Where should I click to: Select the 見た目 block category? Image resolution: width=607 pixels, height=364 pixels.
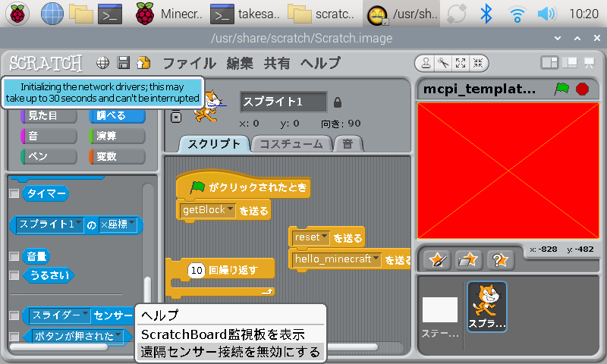pos(49,116)
